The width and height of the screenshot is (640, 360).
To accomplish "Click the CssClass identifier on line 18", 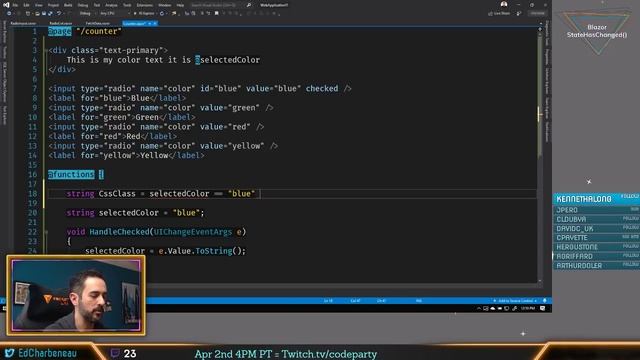I will (x=117, y=194).
